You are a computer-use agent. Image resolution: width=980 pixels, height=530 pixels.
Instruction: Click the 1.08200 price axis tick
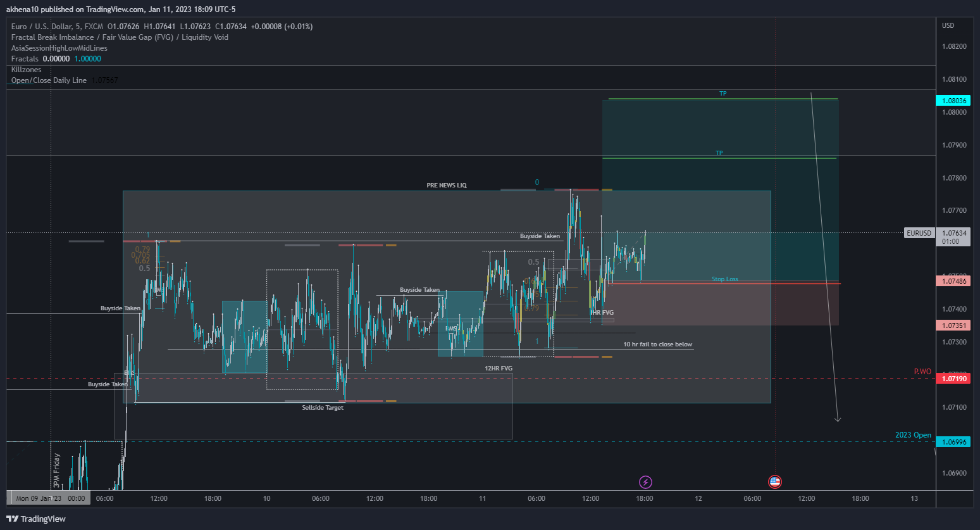954,46
